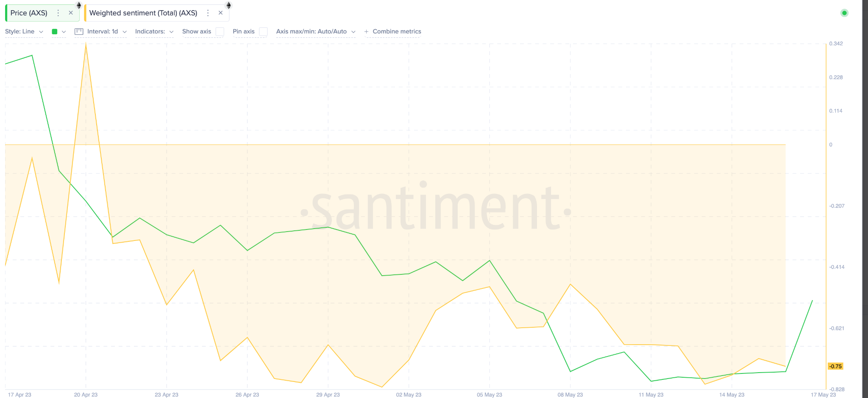The height and width of the screenshot is (398, 868).
Task: Click the Combine metrics button
Action: click(397, 31)
